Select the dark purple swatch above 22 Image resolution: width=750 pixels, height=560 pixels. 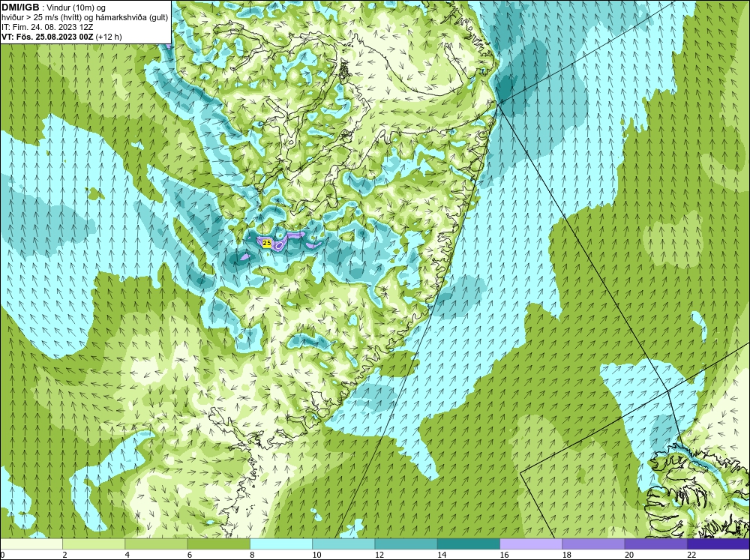pyautogui.click(x=718, y=544)
